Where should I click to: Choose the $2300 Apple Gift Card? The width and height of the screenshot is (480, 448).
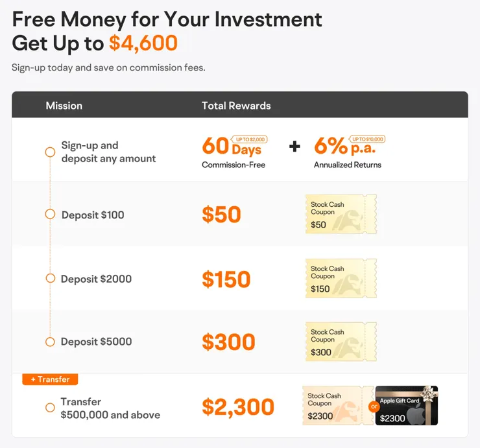407,407
